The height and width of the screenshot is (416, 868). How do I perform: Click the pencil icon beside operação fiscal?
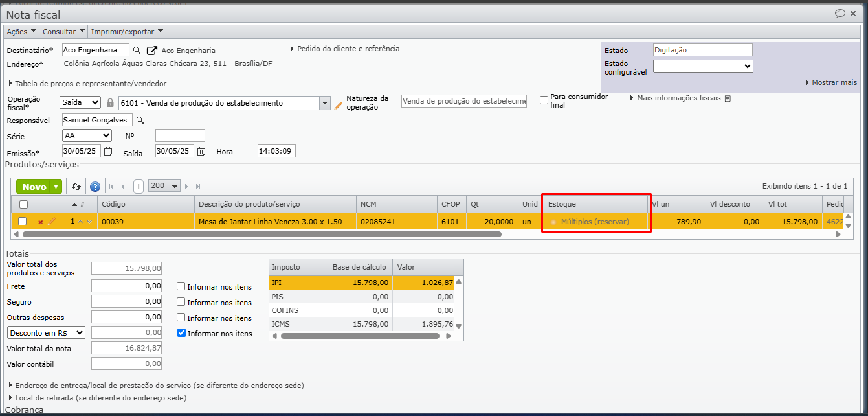[x=338, y=104]
